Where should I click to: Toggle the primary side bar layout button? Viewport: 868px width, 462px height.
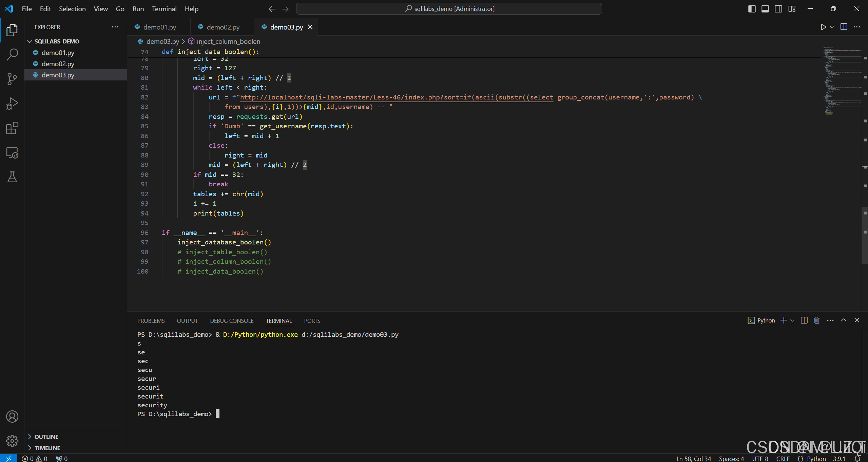[752, 9]
